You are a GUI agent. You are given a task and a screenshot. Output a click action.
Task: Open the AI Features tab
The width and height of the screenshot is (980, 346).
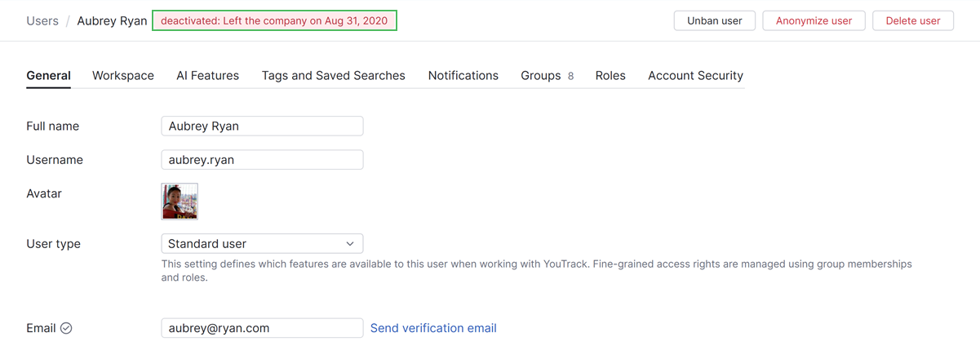point(207,75)
